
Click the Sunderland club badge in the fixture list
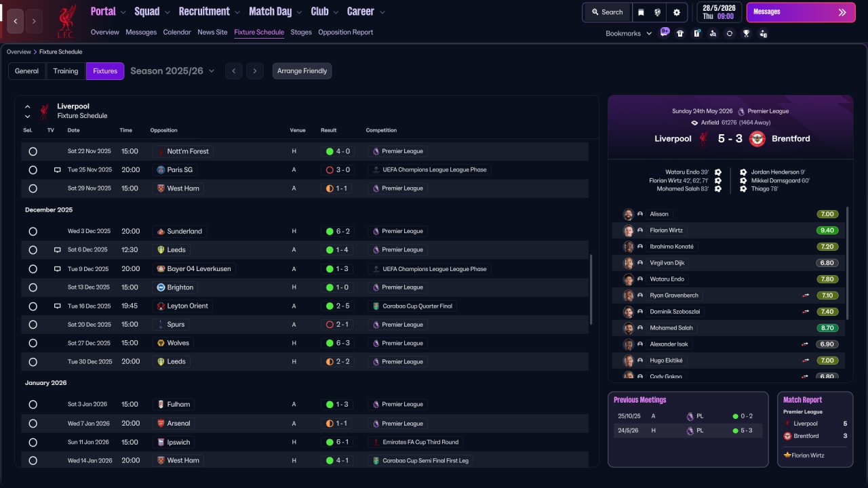pyautogui.click(x=161, y=231)
